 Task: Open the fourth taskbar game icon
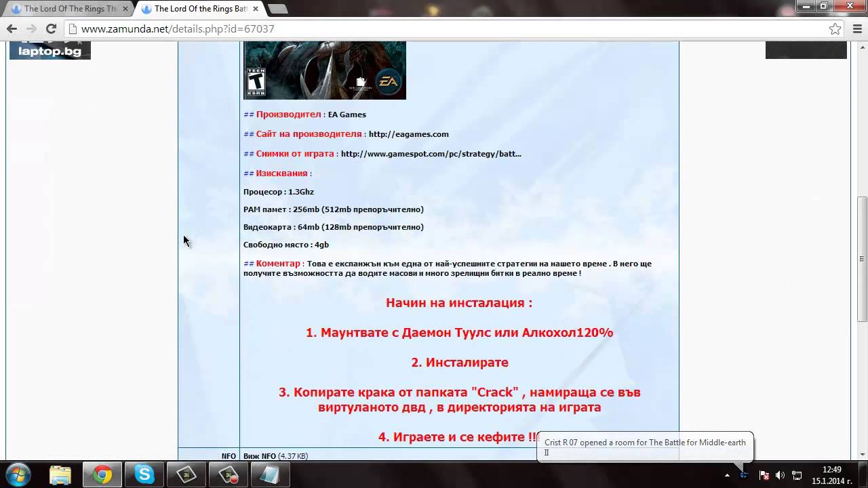186,475
